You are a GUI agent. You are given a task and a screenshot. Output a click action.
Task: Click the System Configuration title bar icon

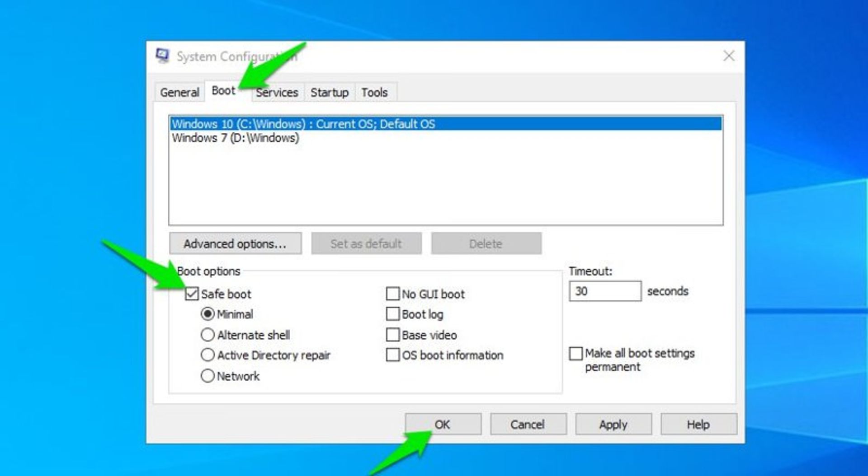tap(162, 56)
